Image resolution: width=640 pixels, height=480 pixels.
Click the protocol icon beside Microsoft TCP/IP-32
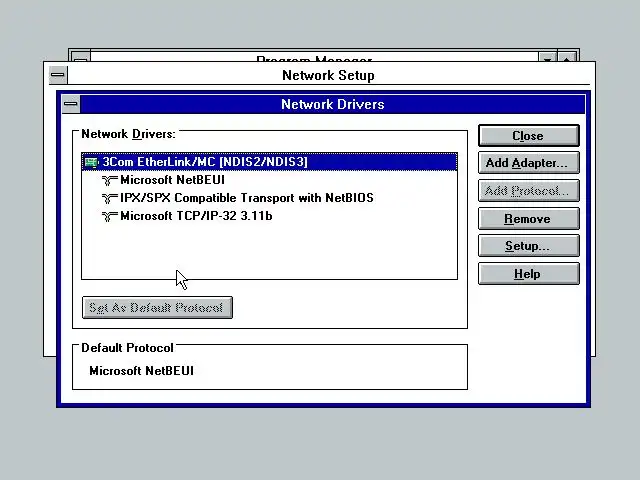point(109,216)
